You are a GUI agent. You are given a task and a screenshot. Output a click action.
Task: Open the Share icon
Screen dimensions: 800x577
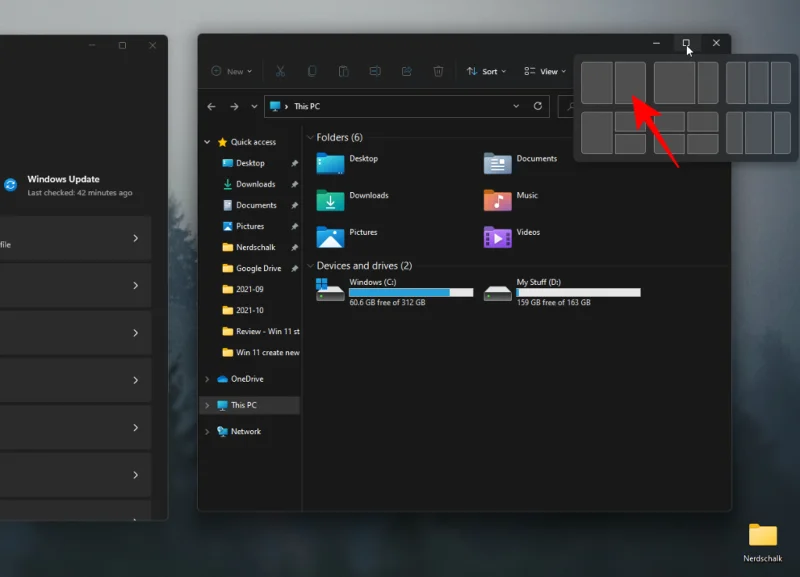click(406, 71)
